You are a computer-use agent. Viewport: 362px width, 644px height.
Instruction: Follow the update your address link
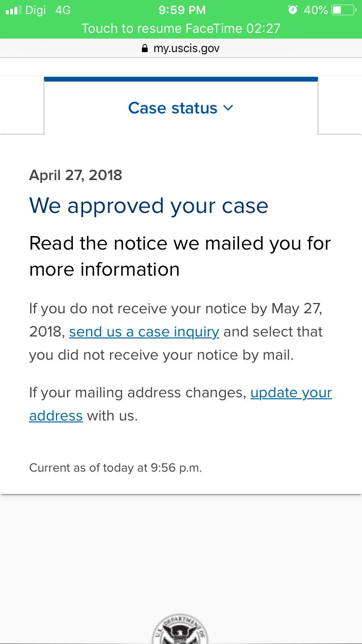(x=181, y=404)
